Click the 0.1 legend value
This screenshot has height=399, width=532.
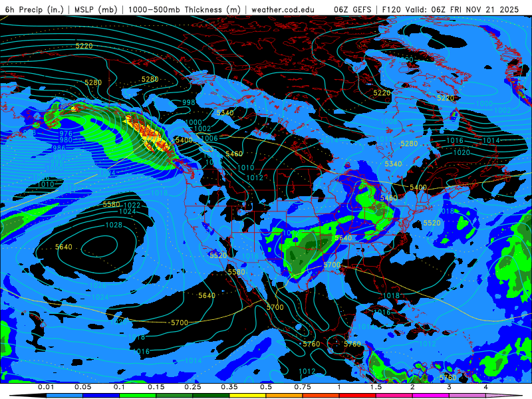(119, 387)
